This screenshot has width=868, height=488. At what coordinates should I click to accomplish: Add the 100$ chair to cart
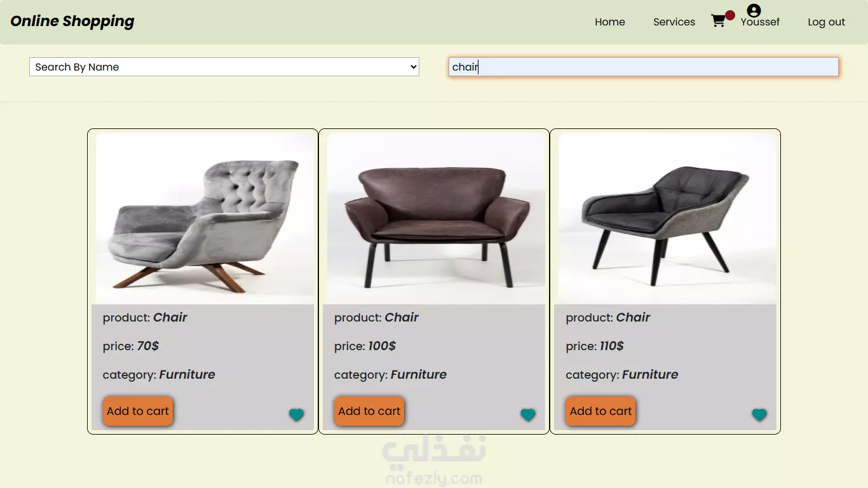pos(369,411)
